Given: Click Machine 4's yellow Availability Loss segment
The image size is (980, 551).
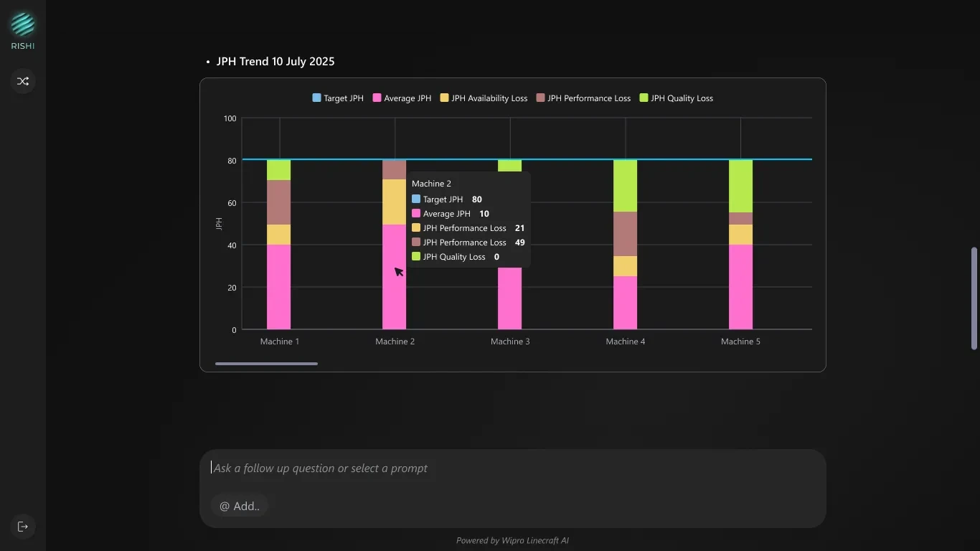Looking at the screenshot, I should [x=626, y=266].
